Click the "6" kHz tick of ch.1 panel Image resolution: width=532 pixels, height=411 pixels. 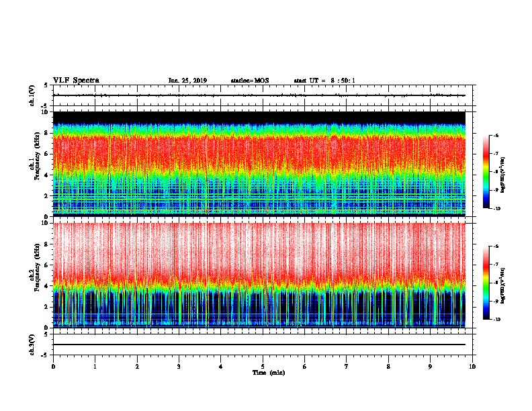click(46, 154)
